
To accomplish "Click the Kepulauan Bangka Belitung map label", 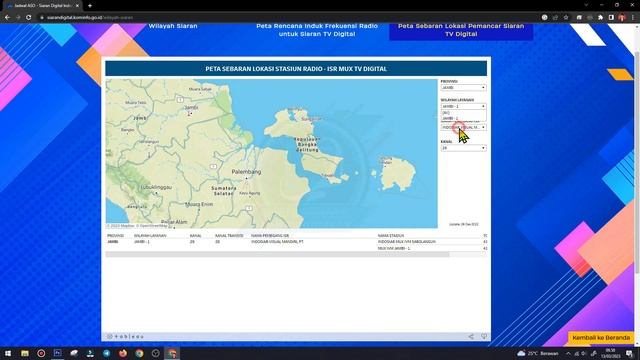I will tap(307, 144).
